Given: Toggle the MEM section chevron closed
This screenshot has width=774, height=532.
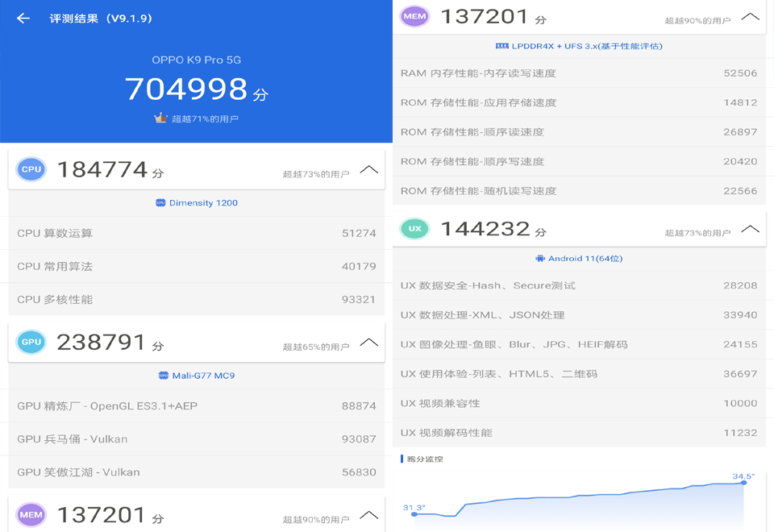Looking at the screenshot, I should (x=750, y=16).
